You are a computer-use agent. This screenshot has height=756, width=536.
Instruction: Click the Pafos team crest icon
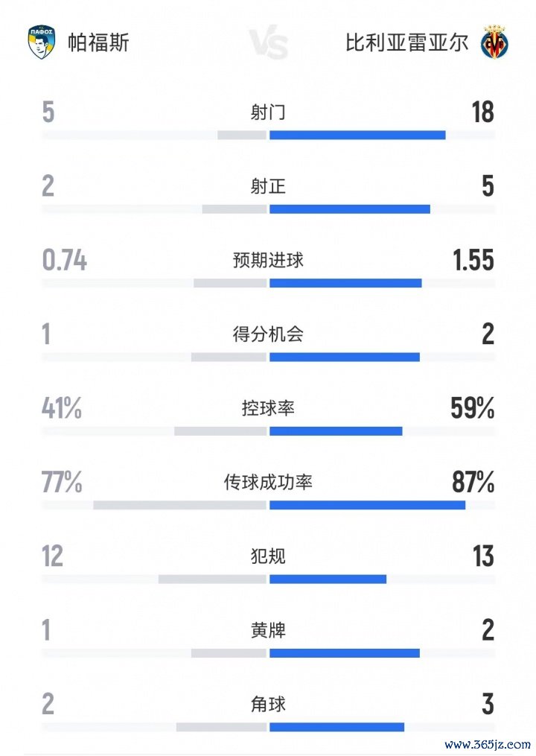[x=42, y=42]
